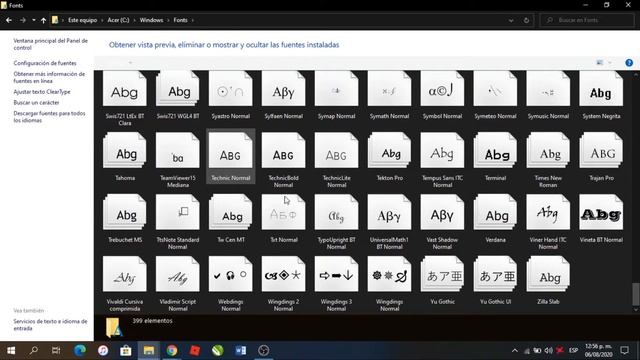Click Este equipo breadcrumb

82,20
